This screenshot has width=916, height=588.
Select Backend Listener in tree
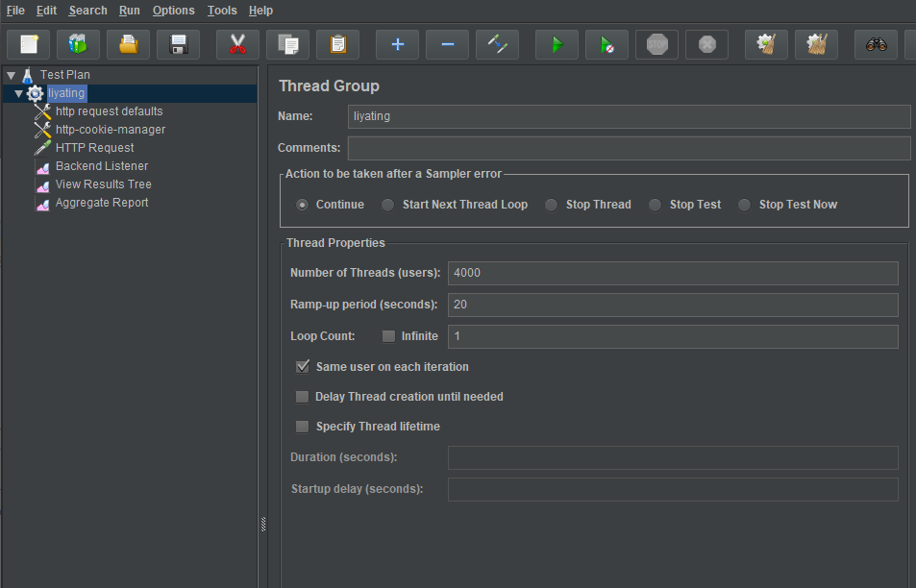(102, 166)
